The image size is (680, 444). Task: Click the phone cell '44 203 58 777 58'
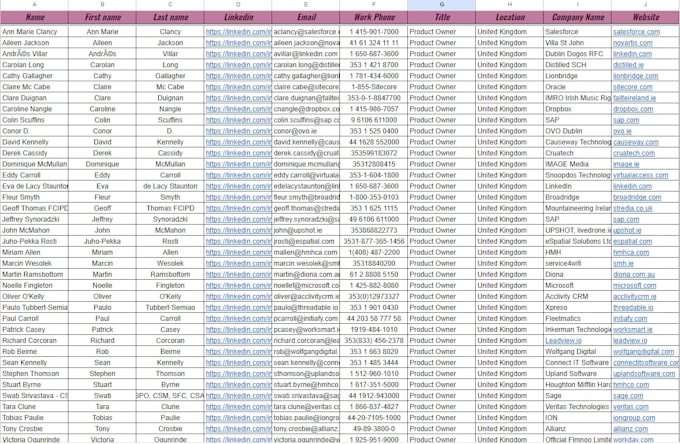pos(374,319)
